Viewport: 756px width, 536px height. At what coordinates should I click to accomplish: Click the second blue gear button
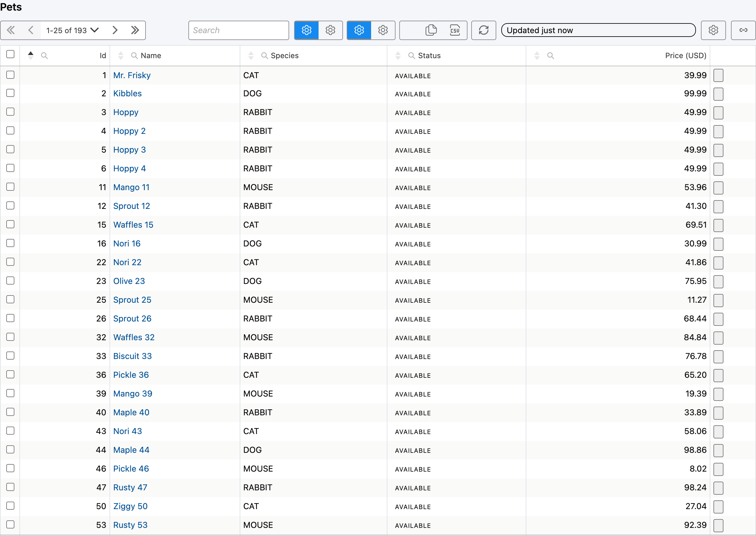pyautogui.click(x=359, y=30)
